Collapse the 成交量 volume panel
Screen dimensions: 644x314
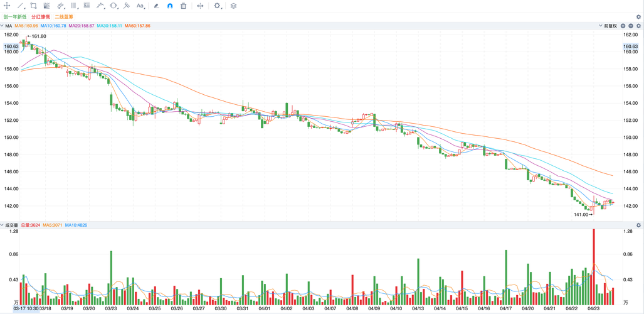(3, 225)
